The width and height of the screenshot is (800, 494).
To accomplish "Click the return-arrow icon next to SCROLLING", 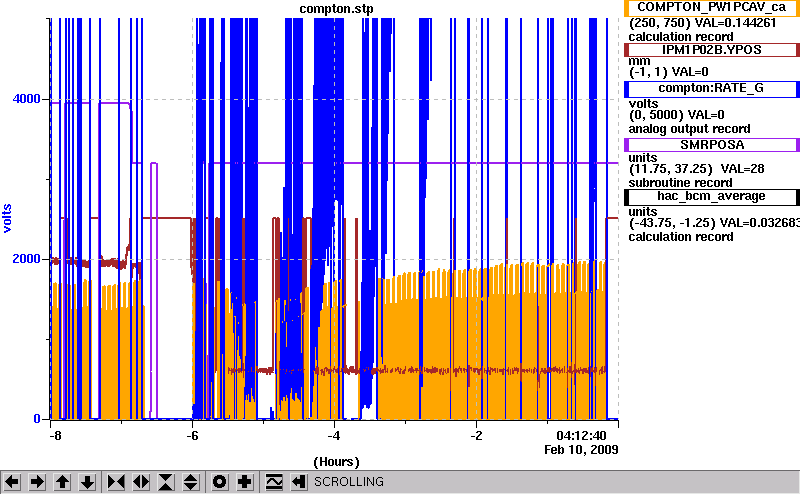I will click(299, 482).
